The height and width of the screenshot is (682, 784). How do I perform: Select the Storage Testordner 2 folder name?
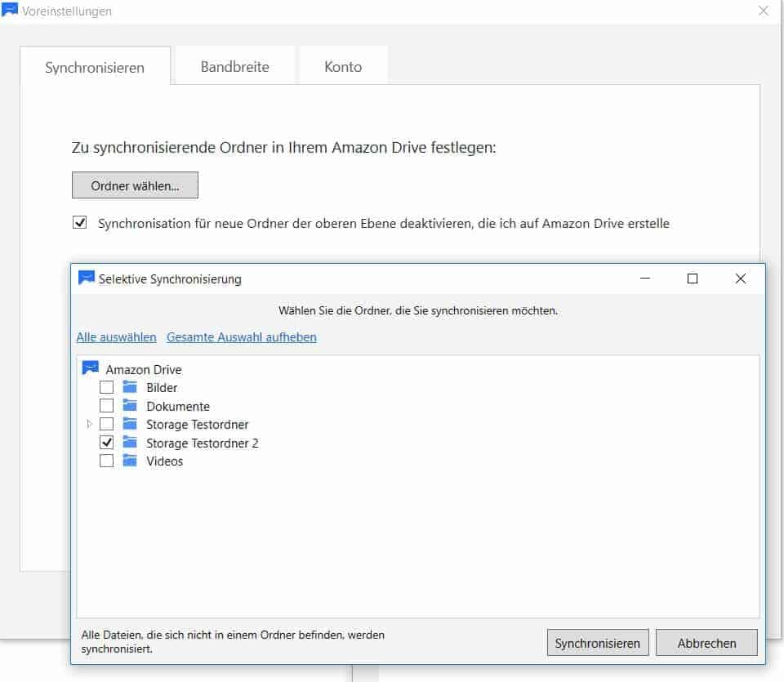click(x=202, y=443)
